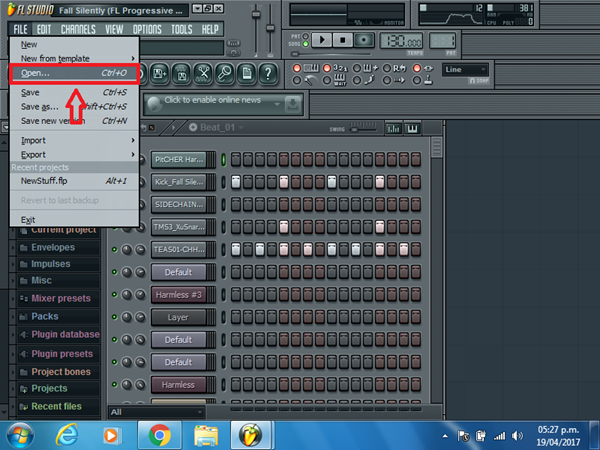Open the OPTIONS menu
This screenshot has width=600, height=450.
147,29
